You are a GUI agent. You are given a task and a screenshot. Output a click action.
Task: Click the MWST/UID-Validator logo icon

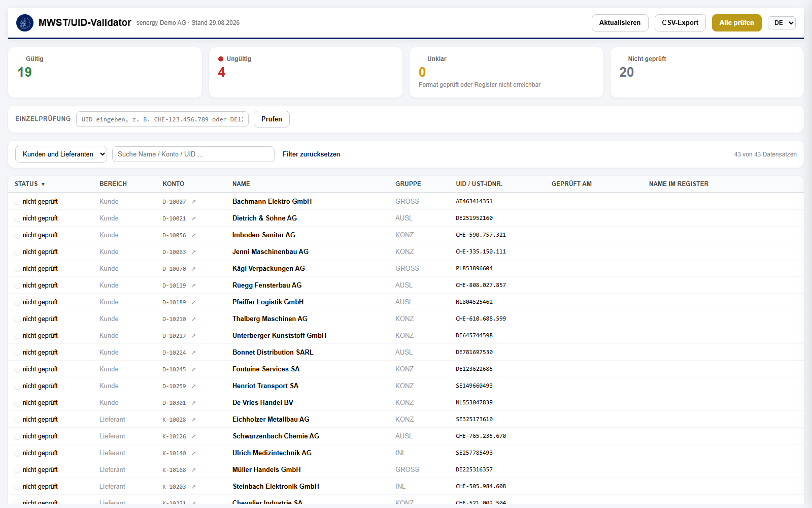25,23
